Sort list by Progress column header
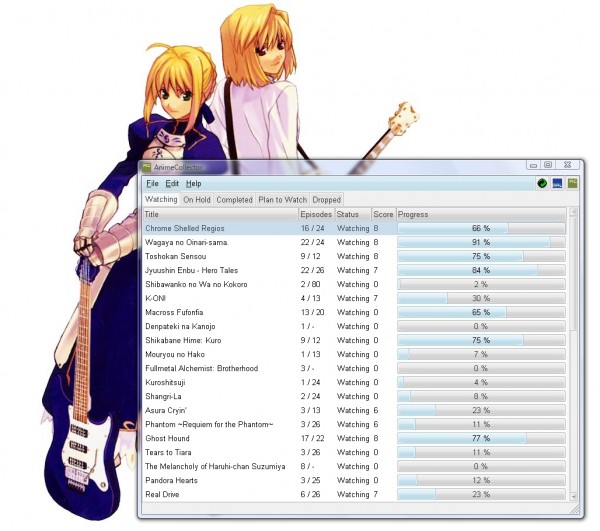This screenshot has width=600, height=531. point(481,214)
